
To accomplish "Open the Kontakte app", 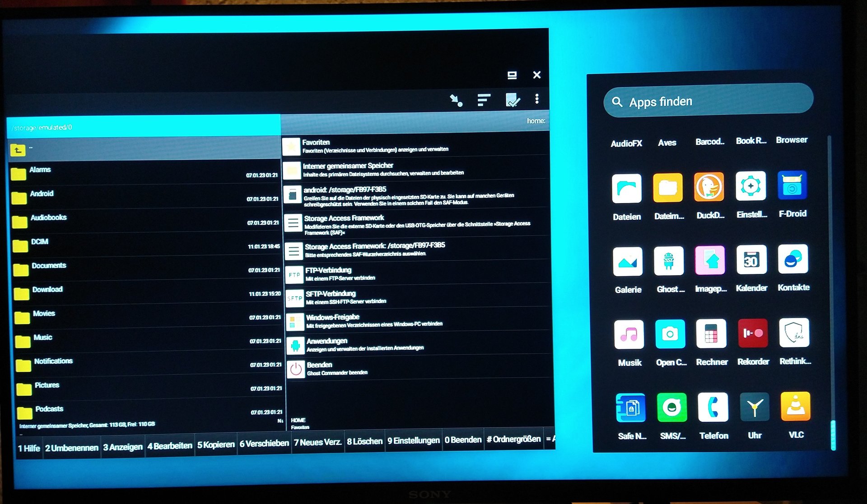I will 793,259.
